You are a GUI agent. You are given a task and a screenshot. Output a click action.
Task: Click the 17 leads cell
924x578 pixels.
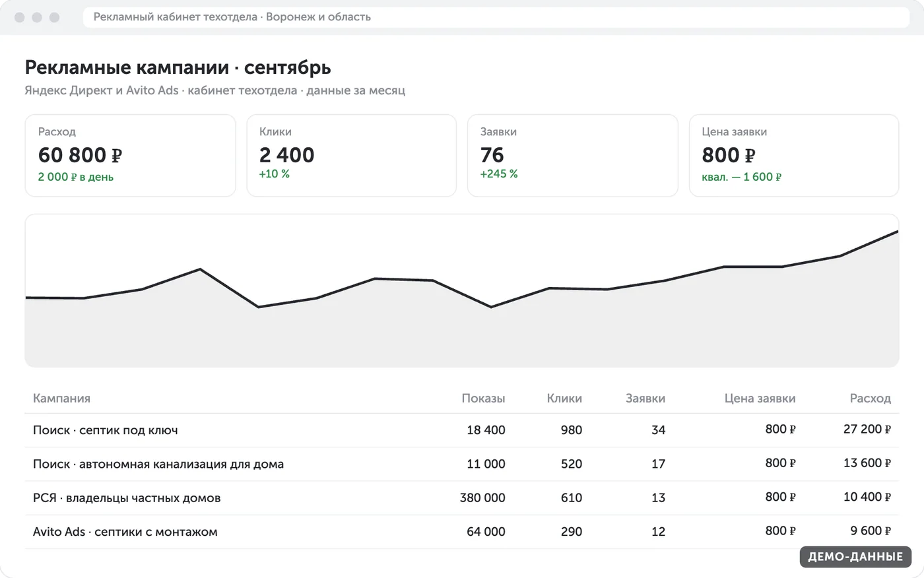[659, 464]
